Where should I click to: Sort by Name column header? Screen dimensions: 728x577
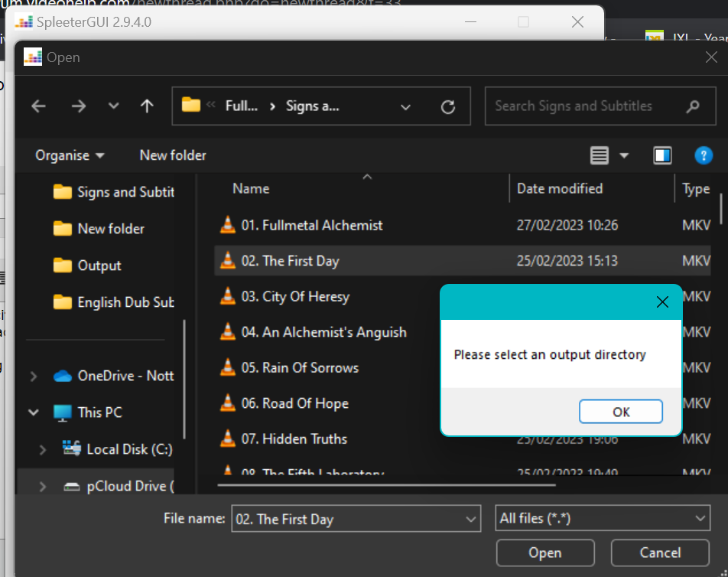point(251,188)
